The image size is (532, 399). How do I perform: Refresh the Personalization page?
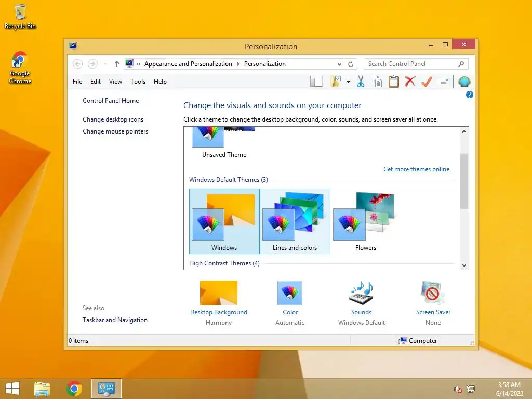(351, 64)
